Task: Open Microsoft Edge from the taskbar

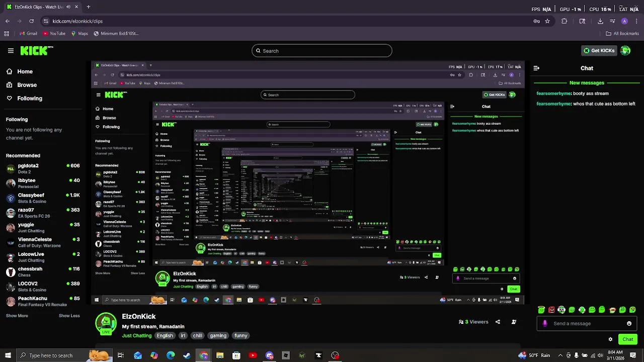Action: click(171, 355)
